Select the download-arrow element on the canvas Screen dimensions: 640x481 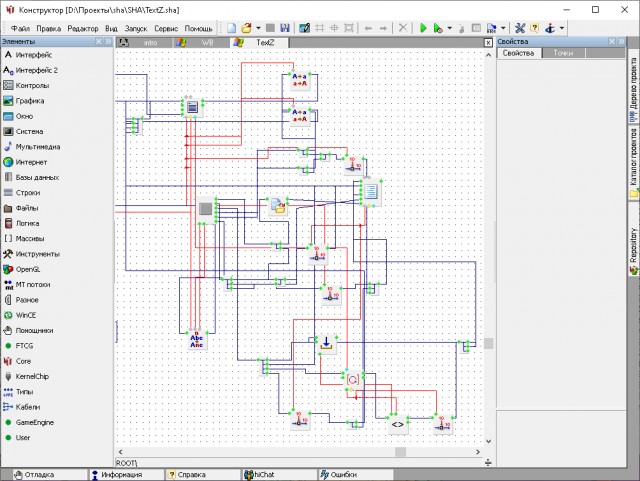(x=326, y=343)
